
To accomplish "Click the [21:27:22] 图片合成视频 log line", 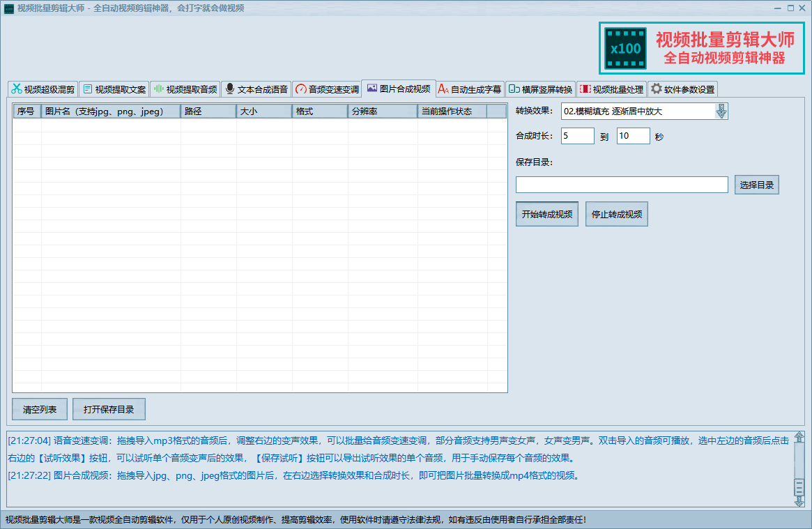I will (x=293, y=475).
